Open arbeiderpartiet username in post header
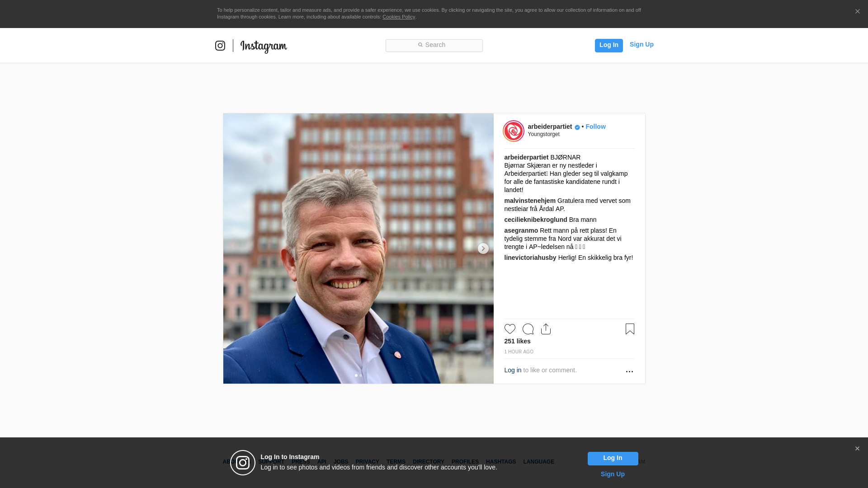Image resolution: width=868 pixels, height=488 pixels. click(550, 127)
